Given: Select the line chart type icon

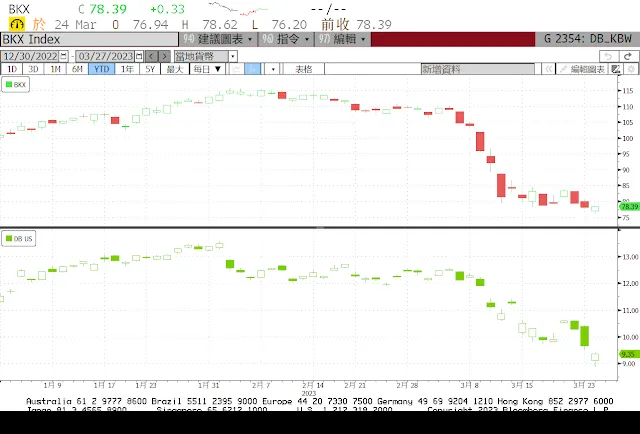Looking at the screenshot, I should click(x=236, y=69).
